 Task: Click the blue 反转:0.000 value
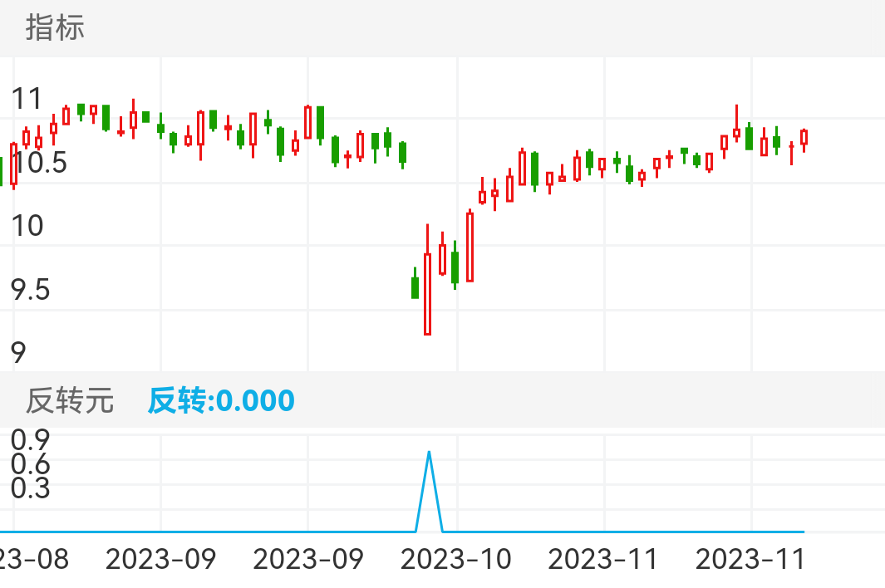click(x=221, y=401)
